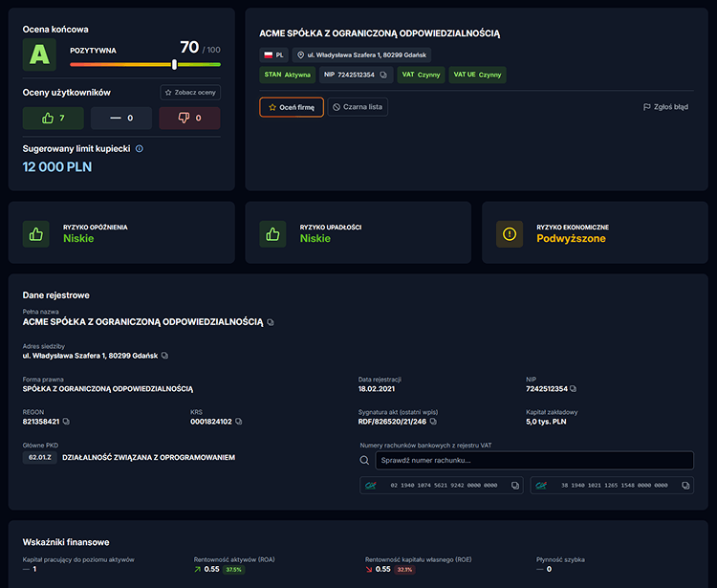This screenshot has width=717, height=588.
Task: Click the bank account search magnifier icon
Action: 364,461
